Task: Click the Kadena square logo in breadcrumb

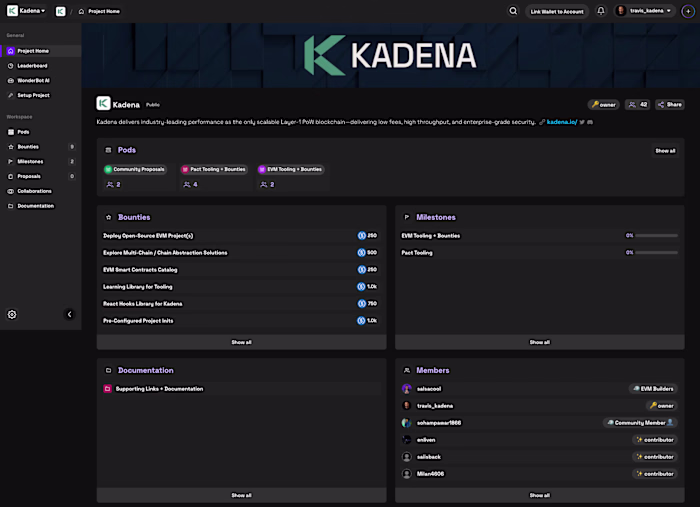Action: pyautogui.click(x=61, y=11)
